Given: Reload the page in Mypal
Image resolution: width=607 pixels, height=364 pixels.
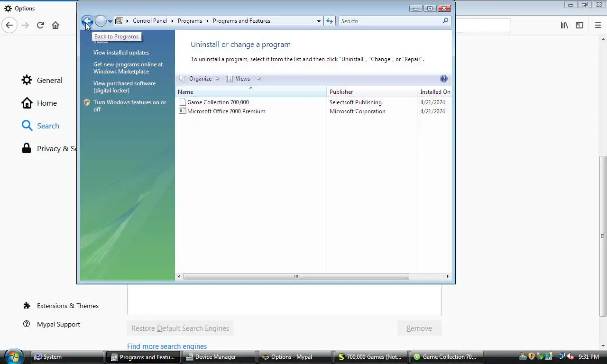Looking at the screenshot, I should [x=40, y=25].
